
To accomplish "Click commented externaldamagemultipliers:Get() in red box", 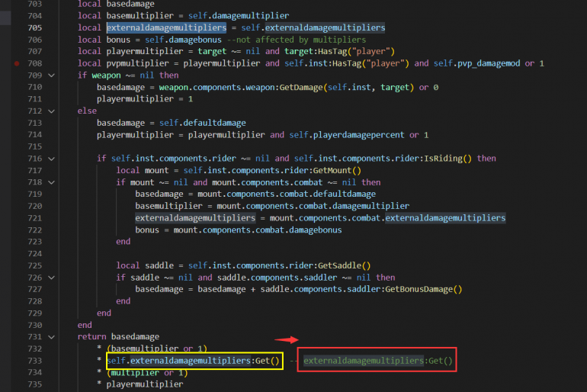I will 377,361.
